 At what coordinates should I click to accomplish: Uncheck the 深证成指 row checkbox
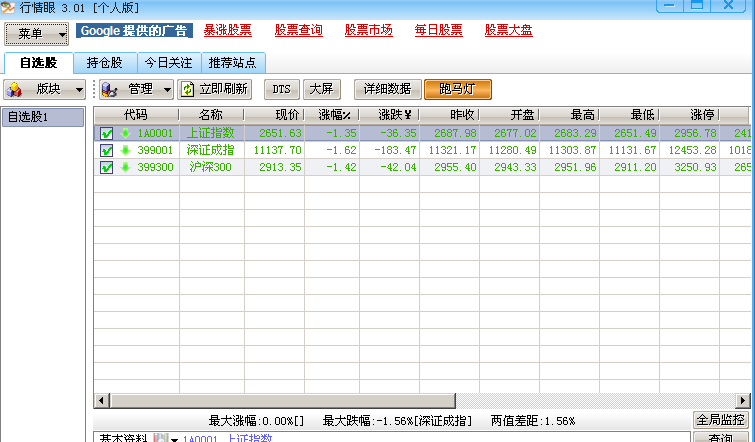pyautogui.click(x=106, y=151)
